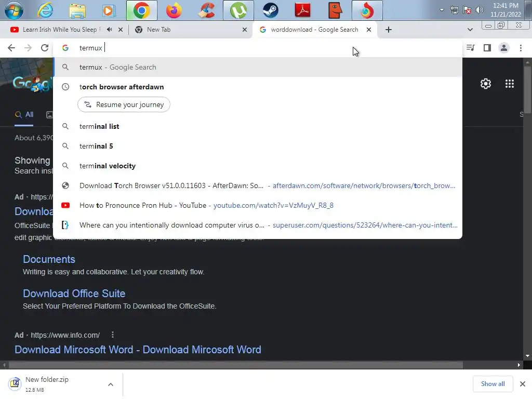Open the orange face app taskbar icon
Screen dimensions: 532x399
335,10
